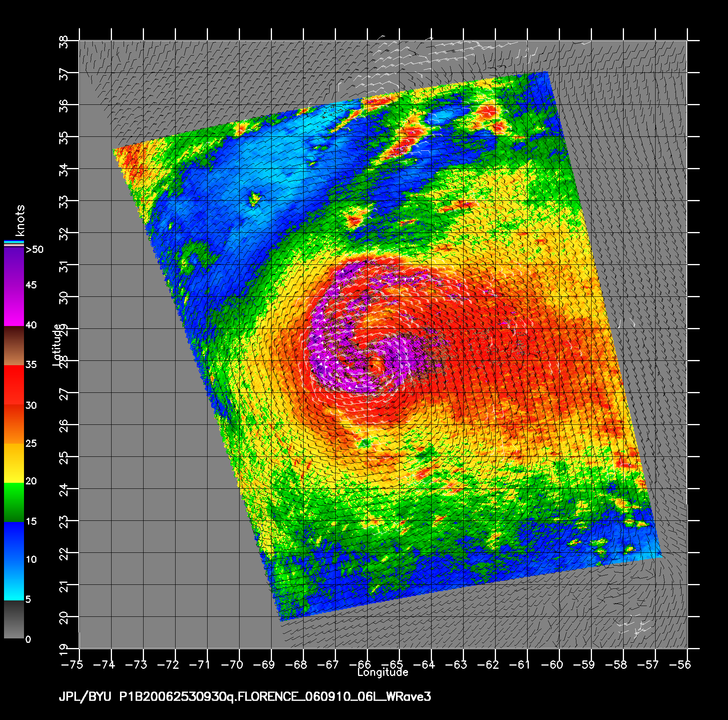Click the longitude tick label '-56'
The height and width of the screenshot is (720, 728).
(680, 664)
